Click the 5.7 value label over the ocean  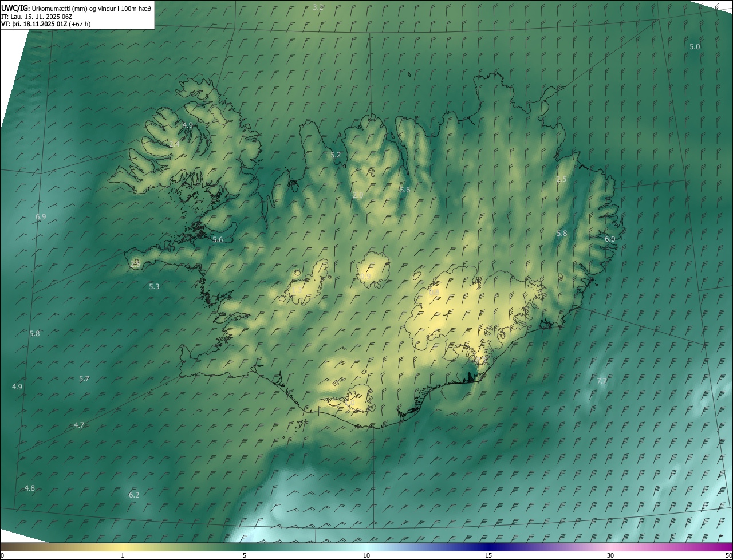click(84, 378)
